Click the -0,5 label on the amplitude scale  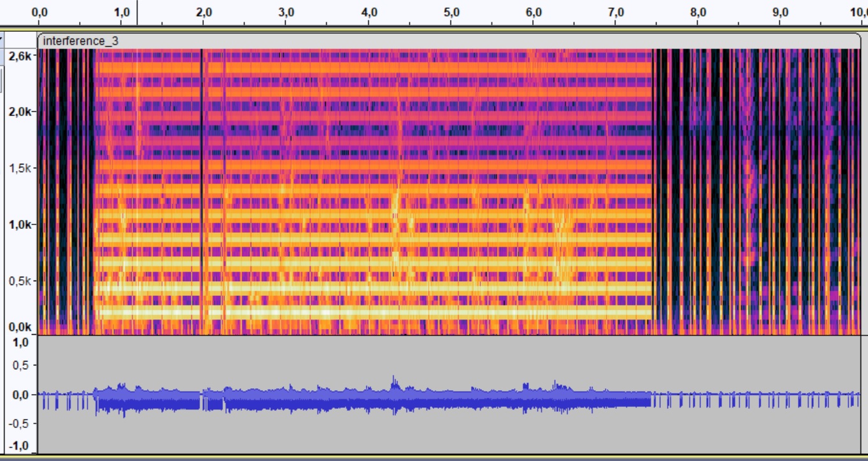pos(19,423)
